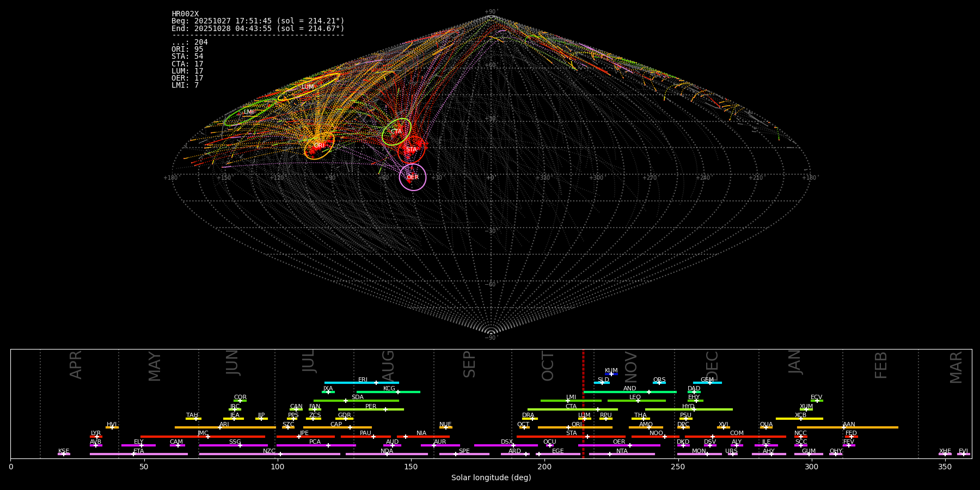Select the FEB month label in timeline

[x=881, y=365]
